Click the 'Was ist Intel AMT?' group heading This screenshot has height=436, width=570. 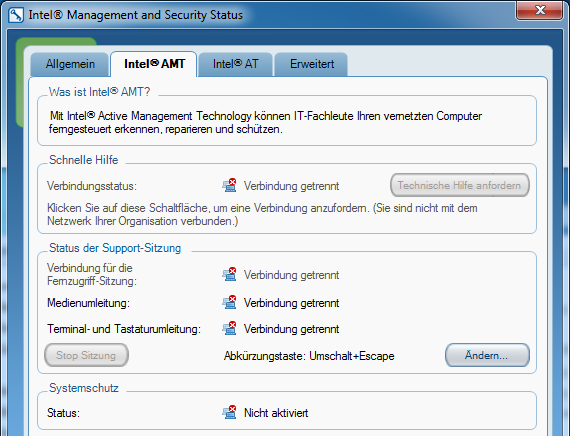coord(100,92)
